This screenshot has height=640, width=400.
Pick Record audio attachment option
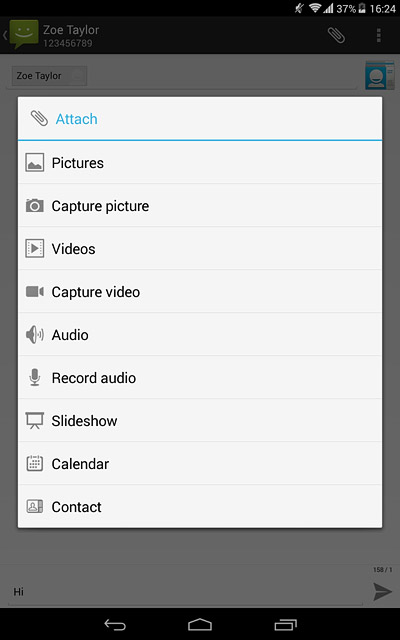tap(200, 378)
